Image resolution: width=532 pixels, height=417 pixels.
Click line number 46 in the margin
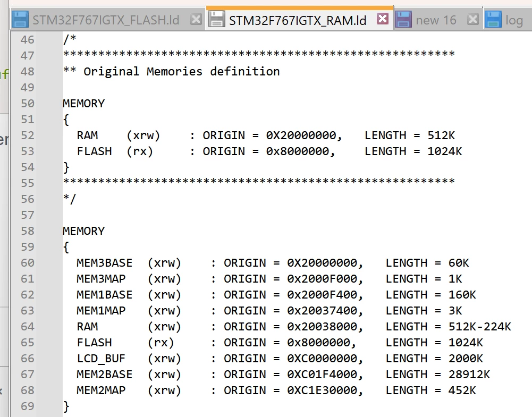tap(28, 40)
